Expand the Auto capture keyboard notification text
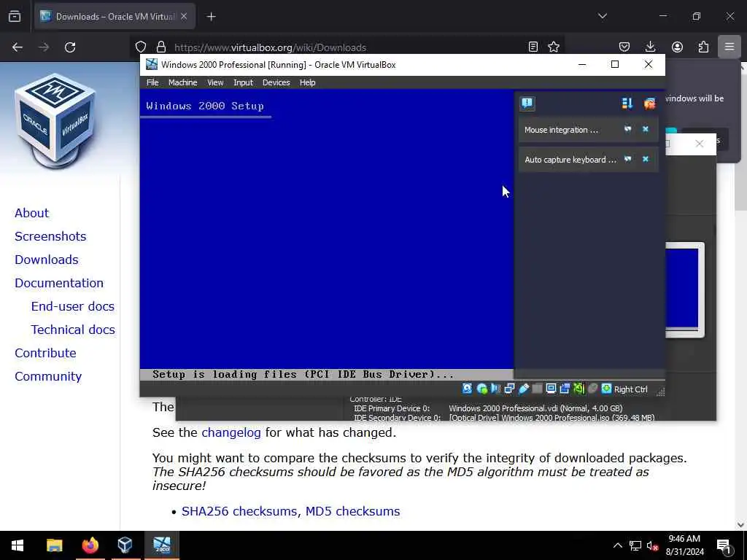This screenshot has width=747, height=560. point(570,160)
